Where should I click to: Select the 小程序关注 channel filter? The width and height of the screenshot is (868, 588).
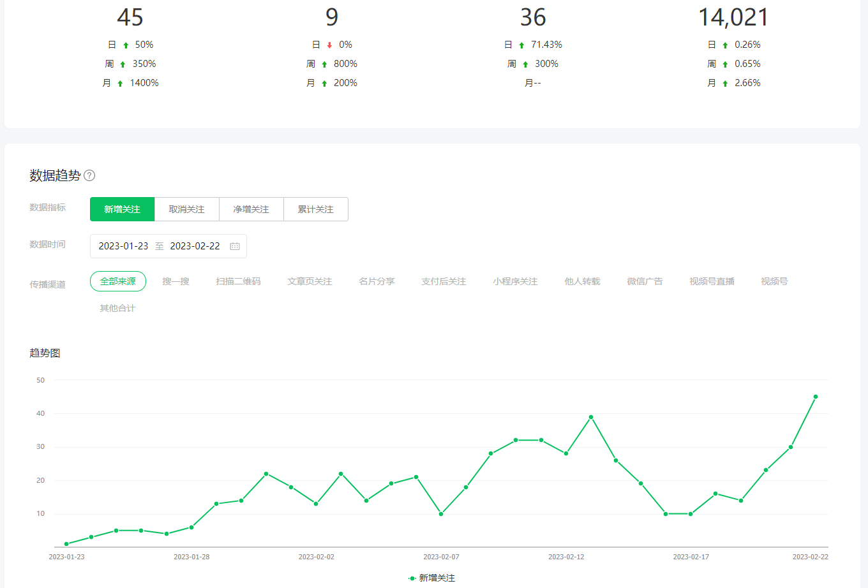[x=515, y=281]
